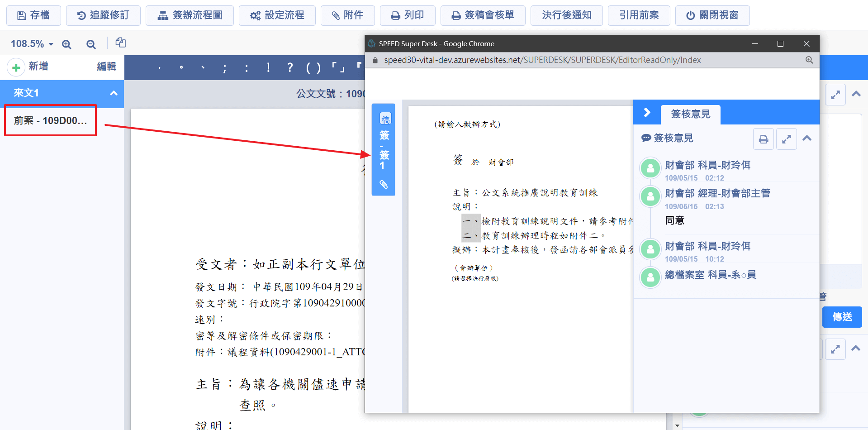Open 前案 - 109D00 item
868x430 pixels.
(50, 120)
